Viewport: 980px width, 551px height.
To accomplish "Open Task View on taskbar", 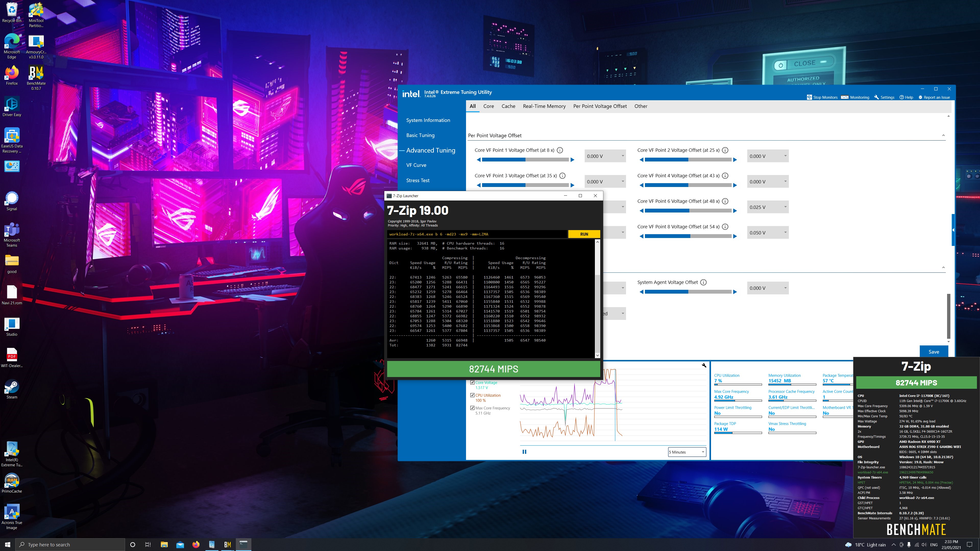I will tap(148, 545).
